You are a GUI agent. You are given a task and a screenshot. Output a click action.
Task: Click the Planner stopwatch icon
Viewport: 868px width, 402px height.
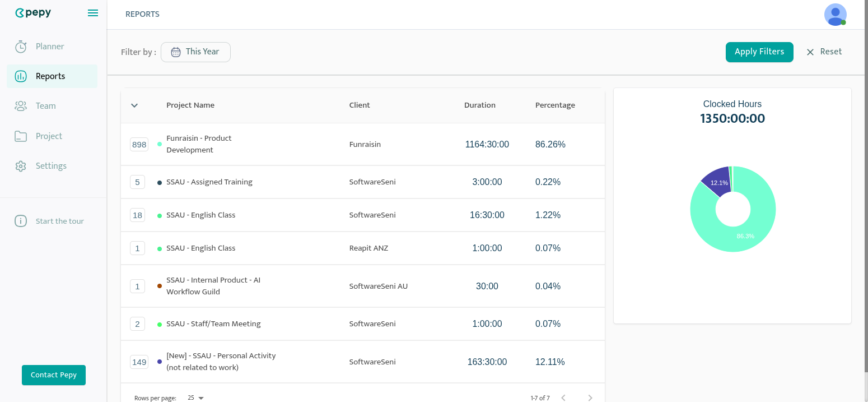21,47
